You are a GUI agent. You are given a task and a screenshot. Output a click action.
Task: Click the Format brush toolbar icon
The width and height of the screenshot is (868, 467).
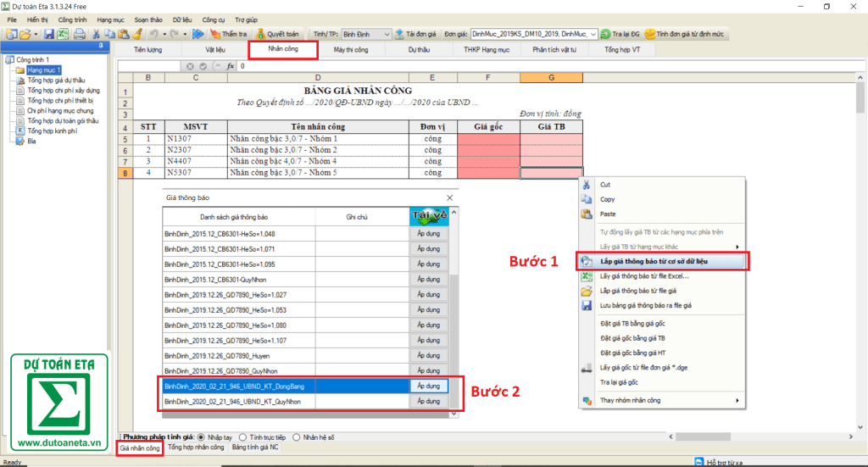(x=138, y=34)
